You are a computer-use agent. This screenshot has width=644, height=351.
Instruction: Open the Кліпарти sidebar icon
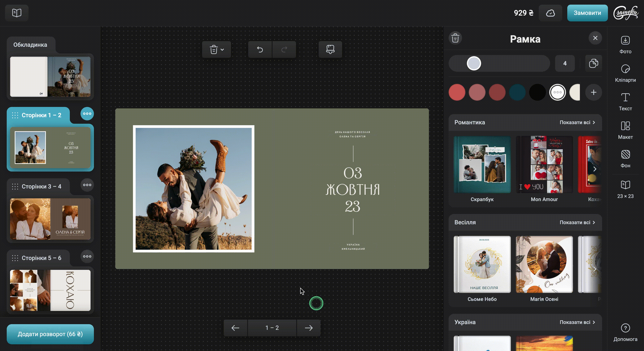tap(625, 69)
